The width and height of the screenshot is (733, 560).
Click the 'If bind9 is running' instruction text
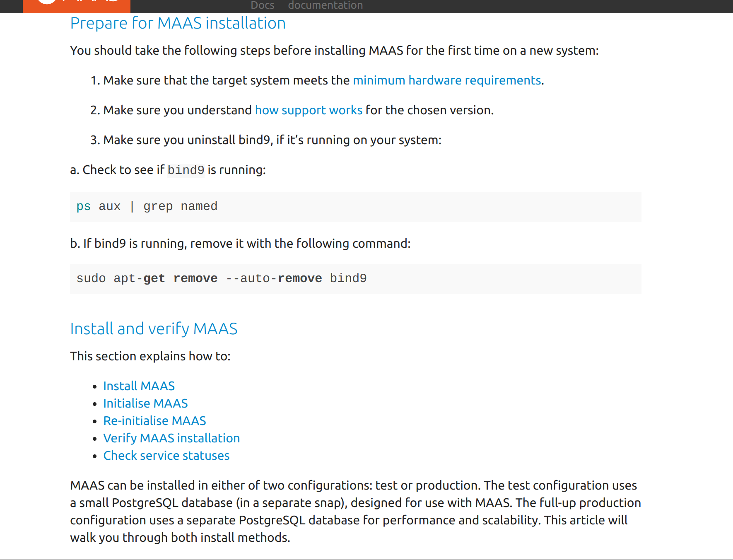pyautogui.click(x=240, y=244)
